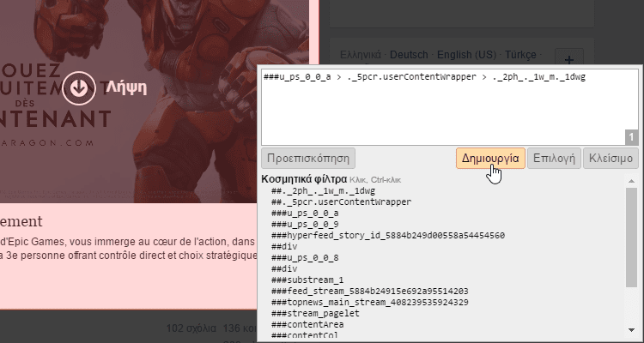
Task: Click the Λήψη (Download) link on ad
Action: pos(126,87)
